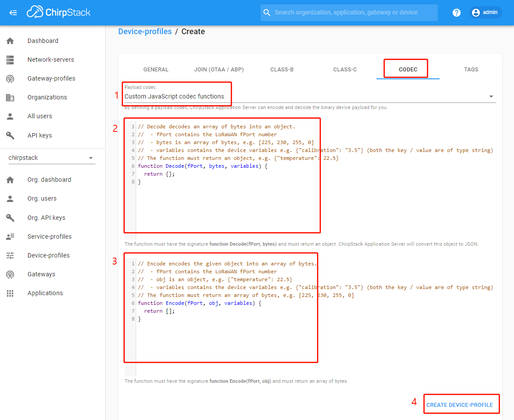514x420 pixels.
Task: Click admin user avatar icon
Action: point(475,12)
